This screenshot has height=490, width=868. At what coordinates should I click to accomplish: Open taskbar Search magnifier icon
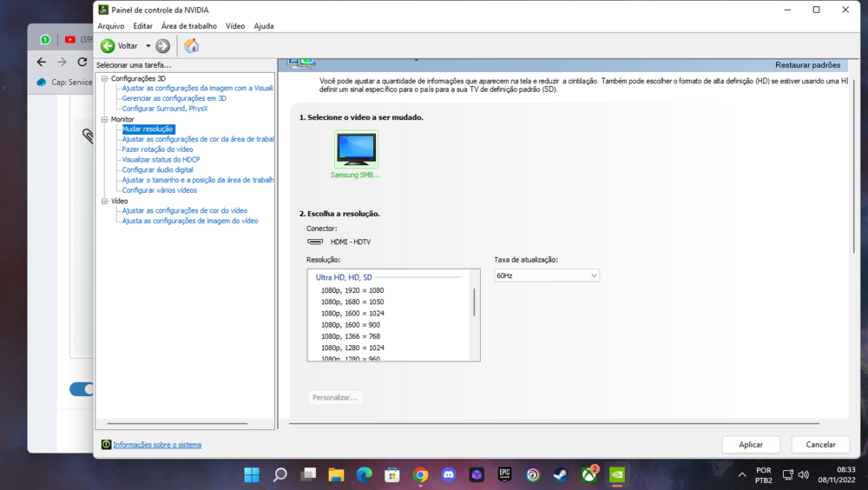[x=280, y=475]
